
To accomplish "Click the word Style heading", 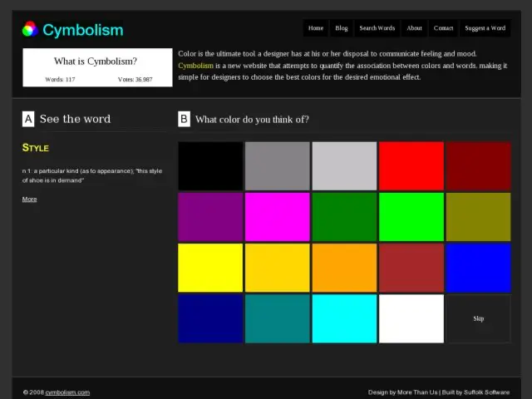I will tap(36, 148).
